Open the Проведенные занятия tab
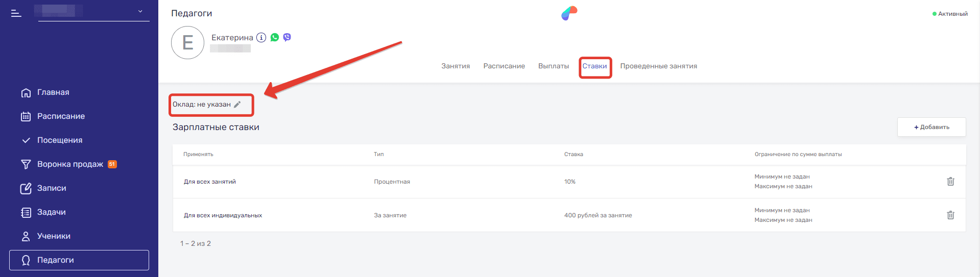980x277 pixels. (x=658, y=66)
